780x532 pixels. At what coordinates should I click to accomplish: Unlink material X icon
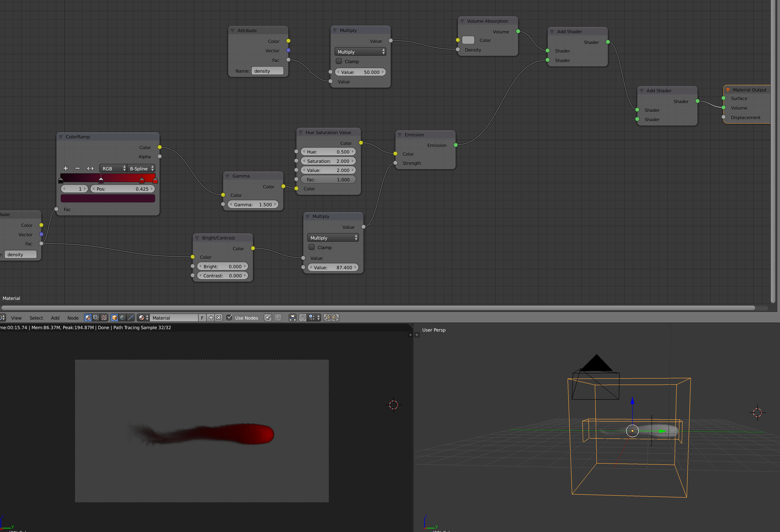219,318
